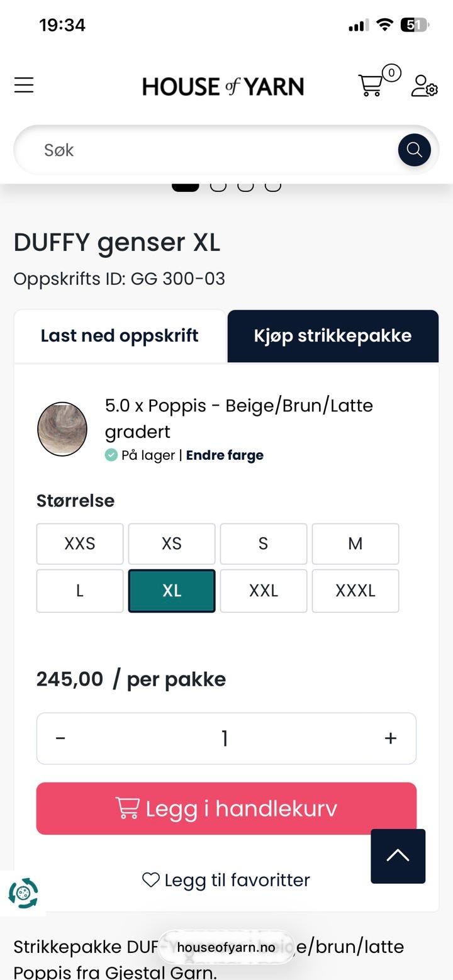
Task: Open the user account settings icon
Action: click(x=424, y=86)
